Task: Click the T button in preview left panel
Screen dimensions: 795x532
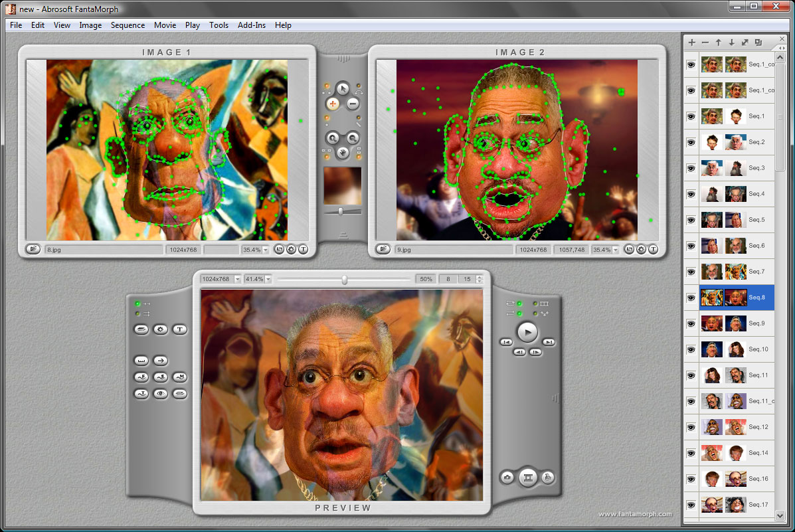Action: [x=179, y=329]
